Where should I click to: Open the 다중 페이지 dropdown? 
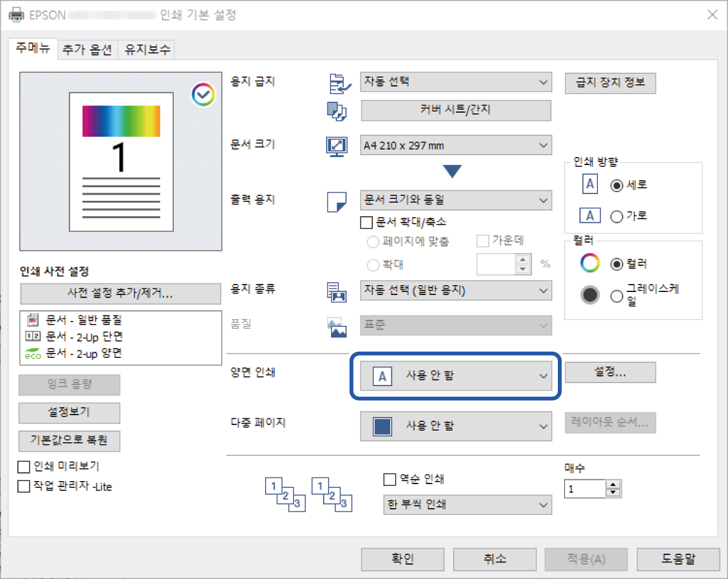pos(456,426)
